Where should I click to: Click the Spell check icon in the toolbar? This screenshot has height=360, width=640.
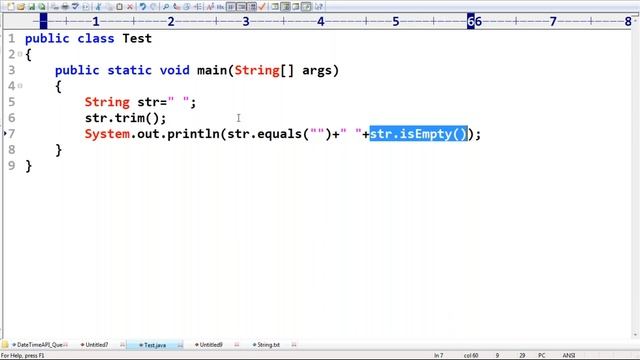(76, 7)
